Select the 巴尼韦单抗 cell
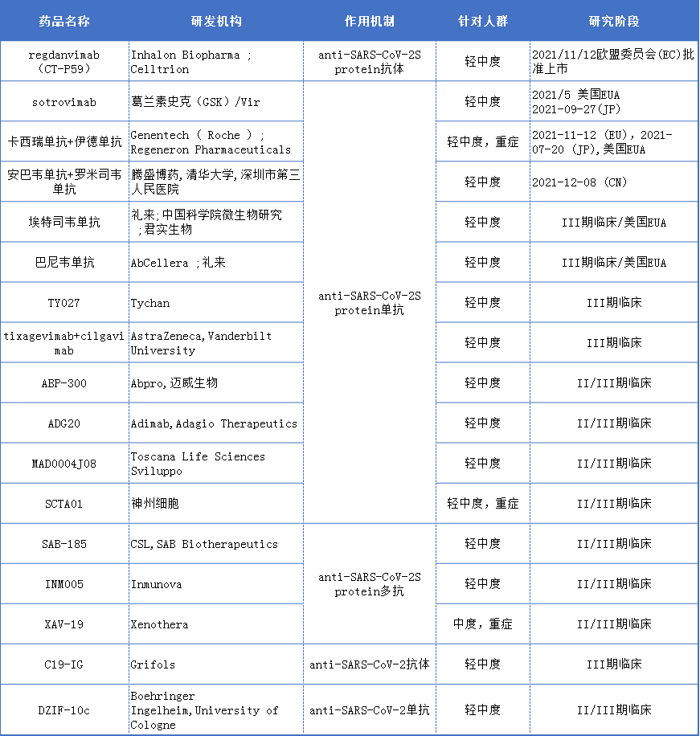Screen dimensions: 700x736 (64, 263)
